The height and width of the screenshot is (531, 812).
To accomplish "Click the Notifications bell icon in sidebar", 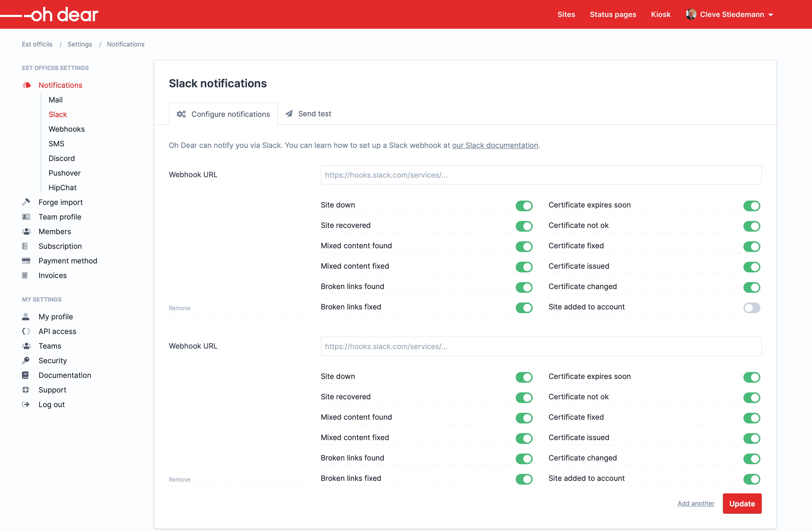I will (27, 85).
